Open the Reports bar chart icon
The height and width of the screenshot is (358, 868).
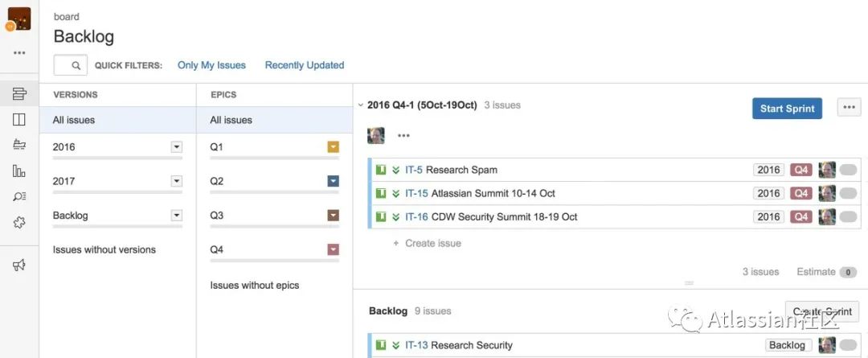(x=19, y=171)
